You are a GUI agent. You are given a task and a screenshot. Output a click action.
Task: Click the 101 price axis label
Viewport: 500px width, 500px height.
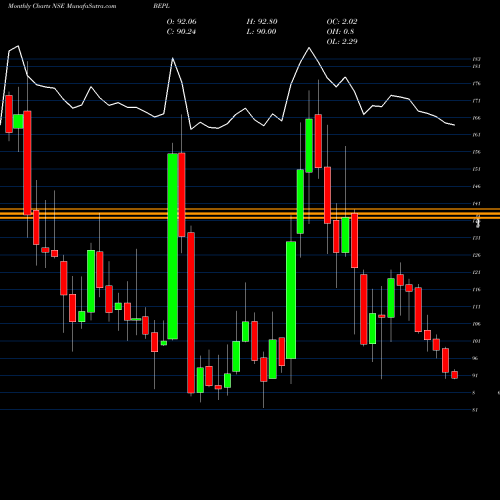coord(476,341)
